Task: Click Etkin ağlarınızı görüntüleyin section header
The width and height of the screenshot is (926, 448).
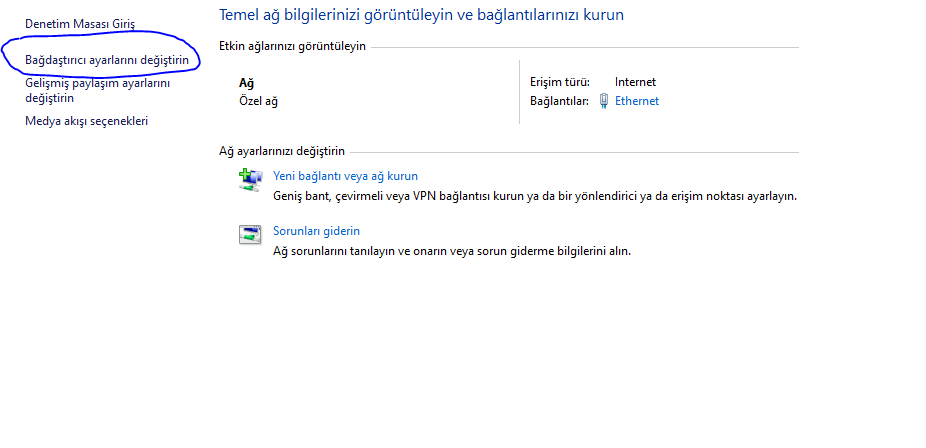Action: tap(292, 46)
